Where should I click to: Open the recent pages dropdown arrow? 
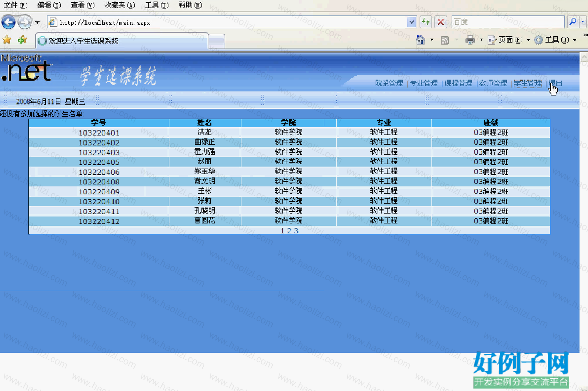click(37, 22)
